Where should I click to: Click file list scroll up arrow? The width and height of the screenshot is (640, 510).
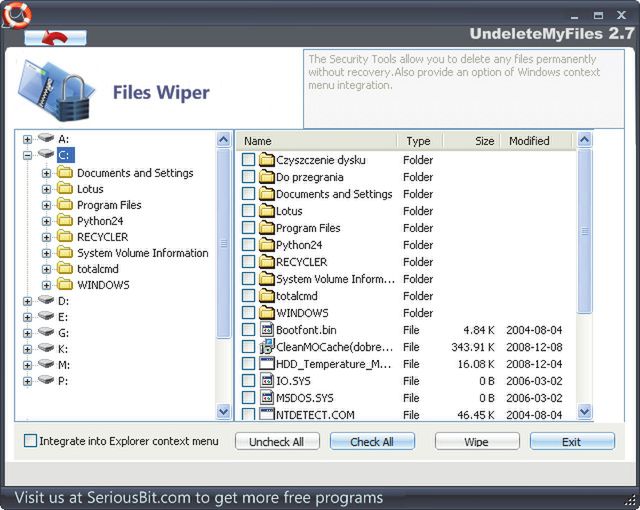(x=584, y=140)
